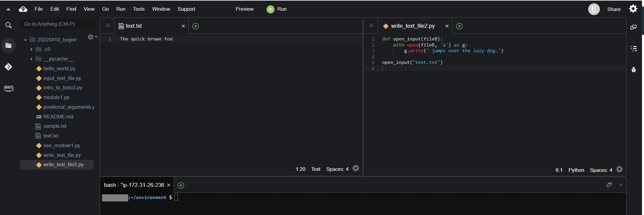Screen dimensions: 644x215
Task: Click in the terminal command prompt
Action: coord(176,198)
